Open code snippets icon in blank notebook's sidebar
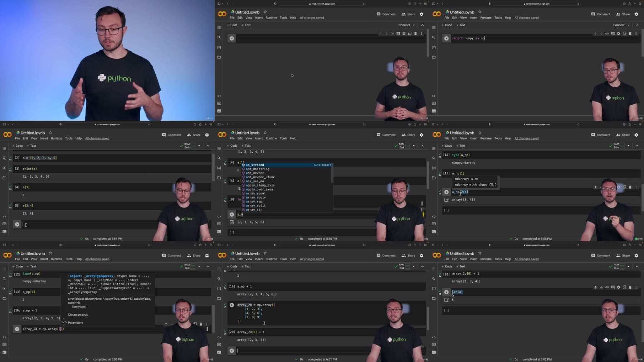 [219, 96]
